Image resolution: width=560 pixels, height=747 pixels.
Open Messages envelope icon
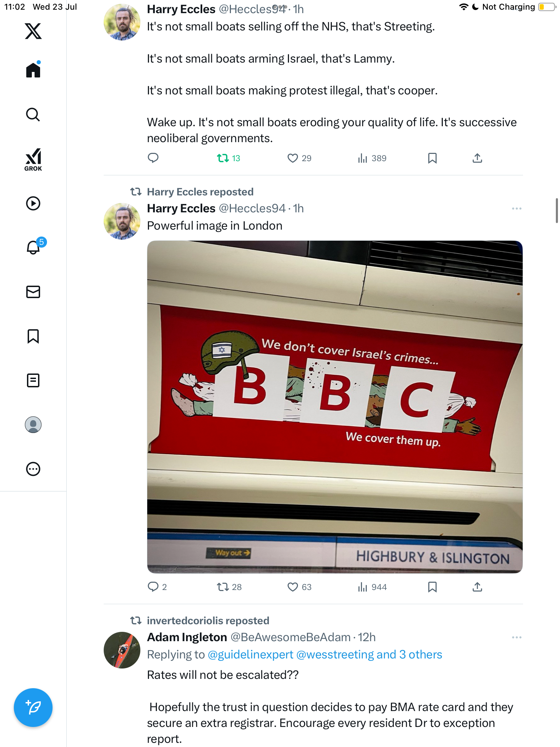33,292
